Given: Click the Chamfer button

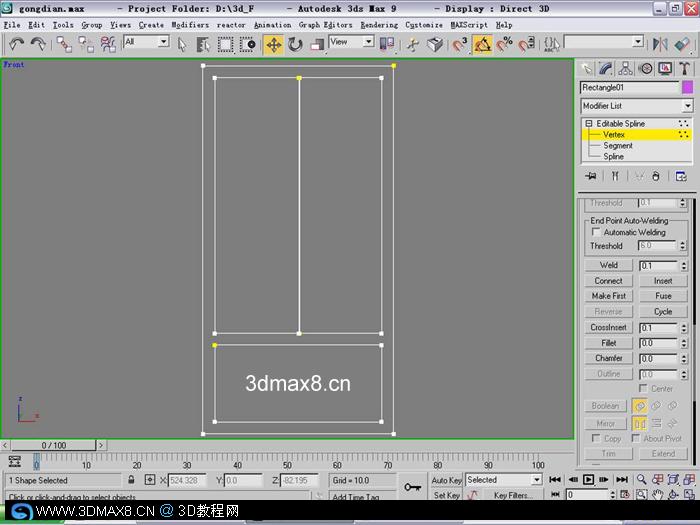Looking at the screenshot, I should point(608,358).
